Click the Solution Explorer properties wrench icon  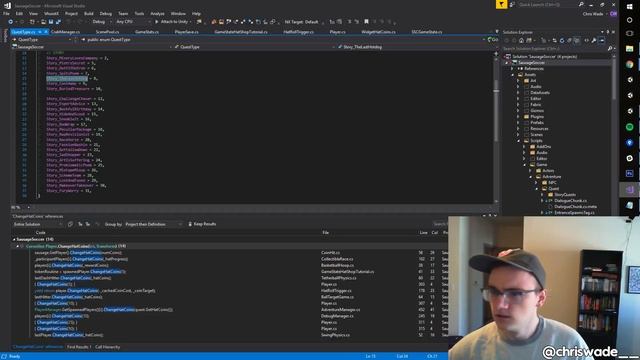pos(594,40)
